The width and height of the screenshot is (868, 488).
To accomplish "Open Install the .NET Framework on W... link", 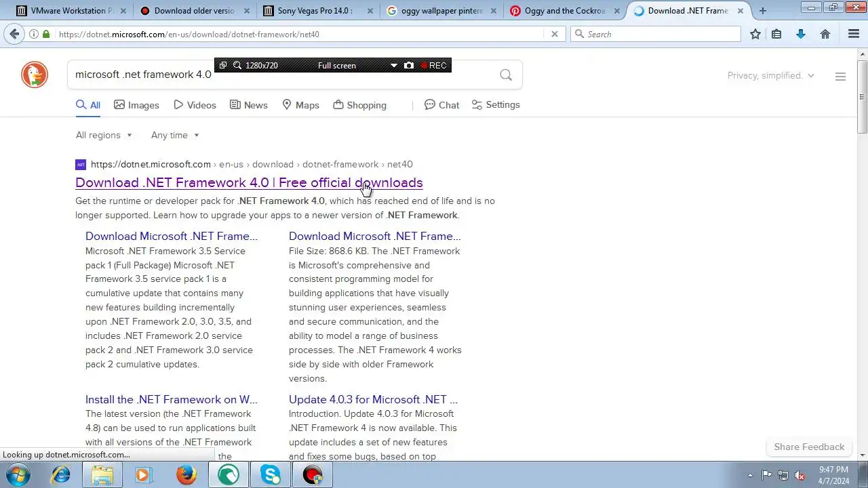I will (172, 399).
